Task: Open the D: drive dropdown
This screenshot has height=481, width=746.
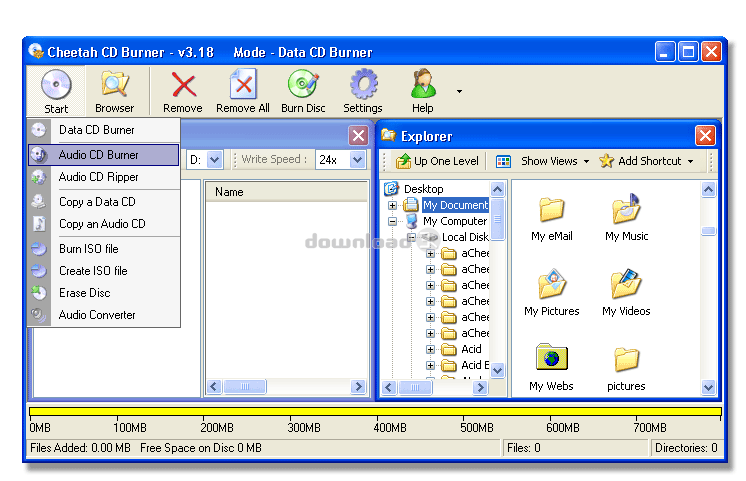Action: [x=215, y=160]
